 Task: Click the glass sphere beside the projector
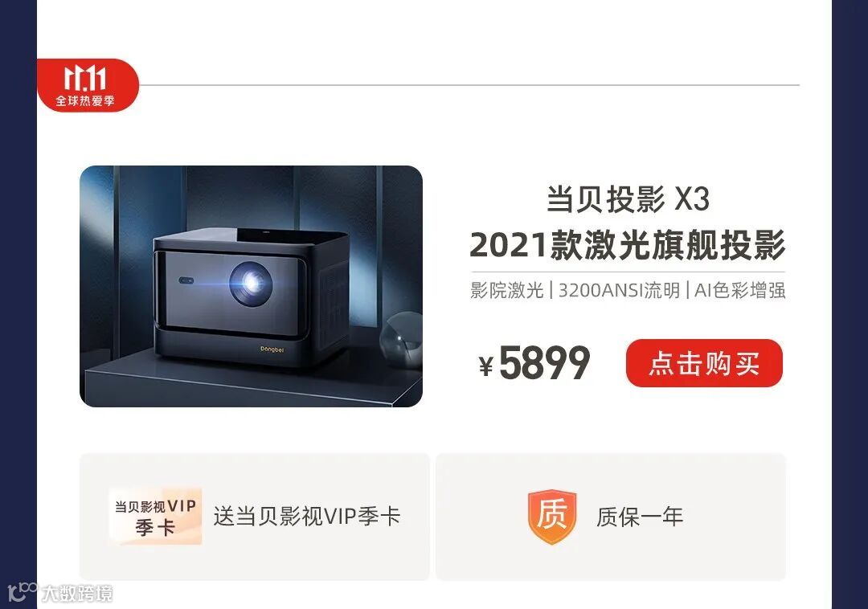[402, 340]
